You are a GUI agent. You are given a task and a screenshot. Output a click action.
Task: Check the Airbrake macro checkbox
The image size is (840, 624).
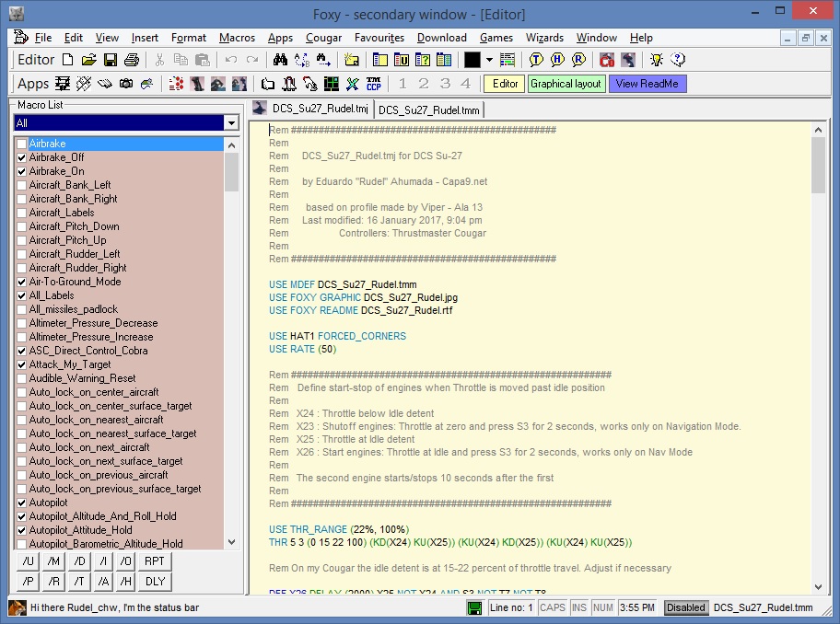(21, 144)
